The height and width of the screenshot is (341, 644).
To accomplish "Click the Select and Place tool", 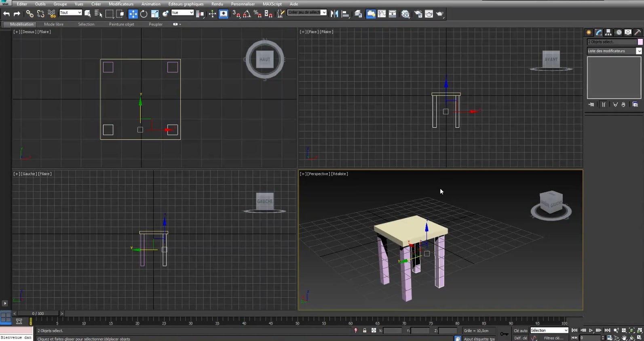I will tap(165, 14).
